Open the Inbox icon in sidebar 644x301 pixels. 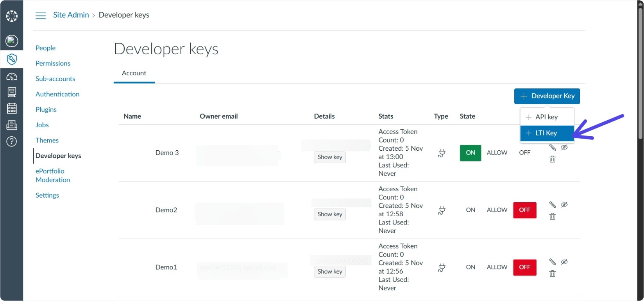(x=12, y=125)
